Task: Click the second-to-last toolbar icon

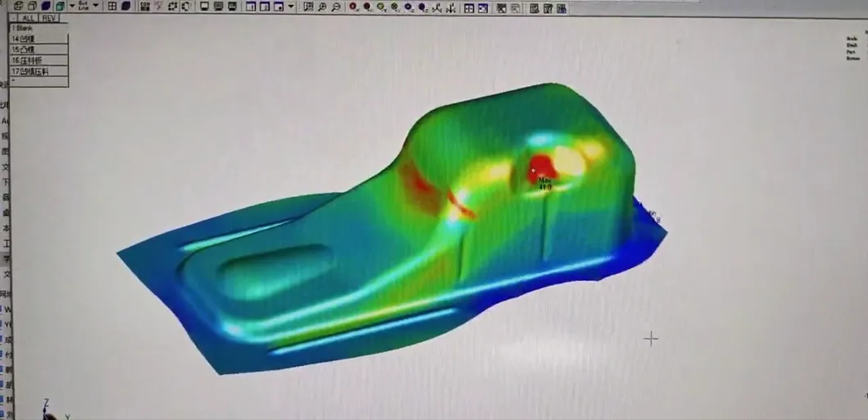Action: point(548,8)
